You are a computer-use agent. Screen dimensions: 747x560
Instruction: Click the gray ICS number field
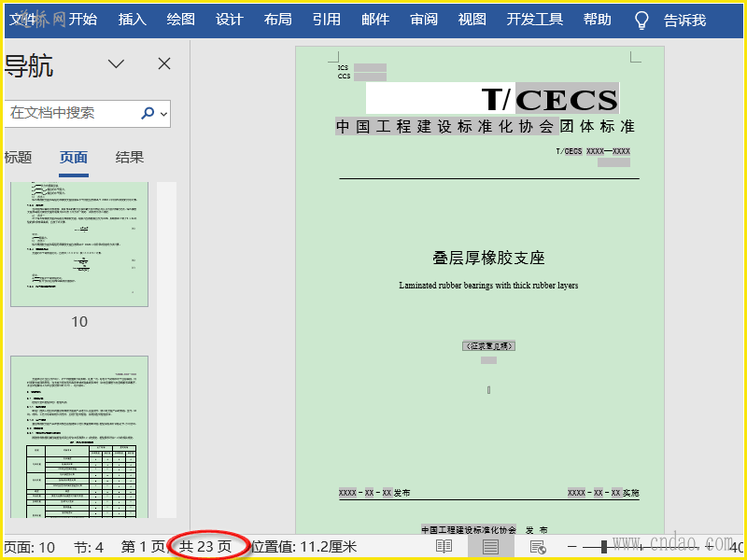pyautogui.click(x=370, y=67)
